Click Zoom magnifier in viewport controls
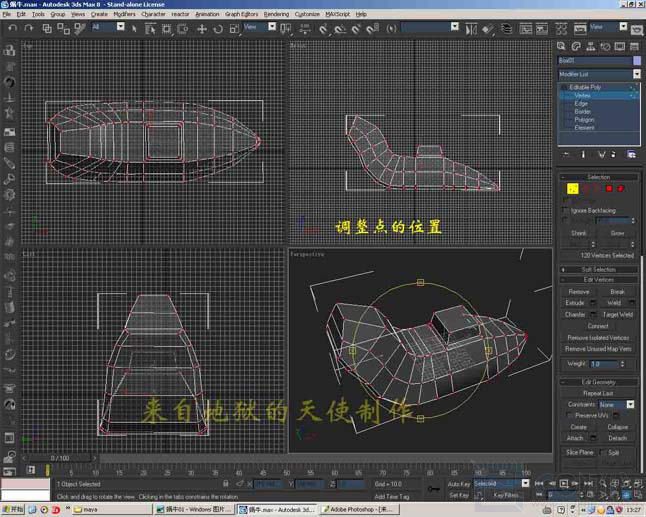Screen dimensions: 646x517 click(x=603, y=484)
